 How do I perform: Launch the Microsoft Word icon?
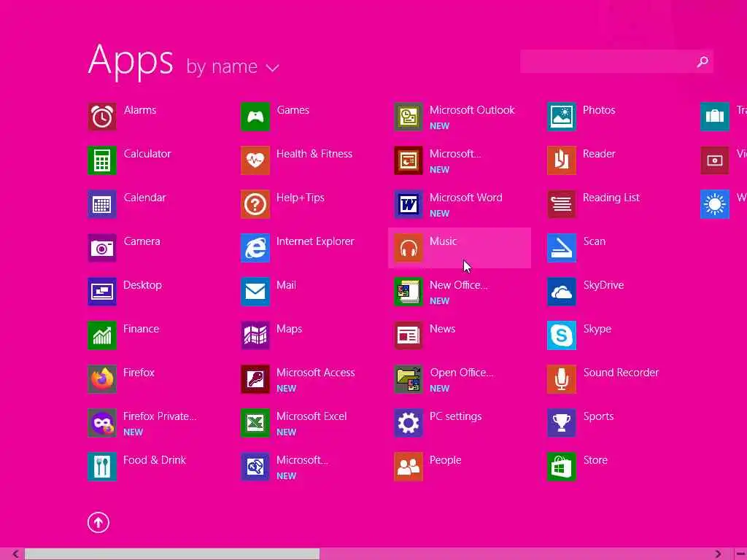(409, 204)
